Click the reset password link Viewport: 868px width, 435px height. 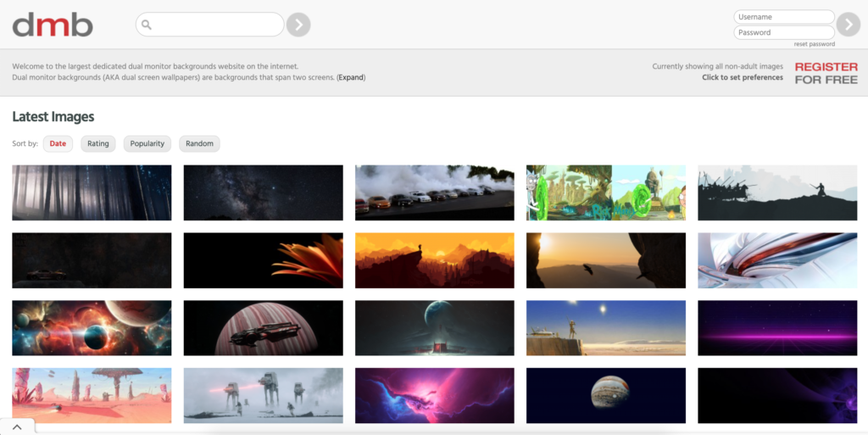815,44
